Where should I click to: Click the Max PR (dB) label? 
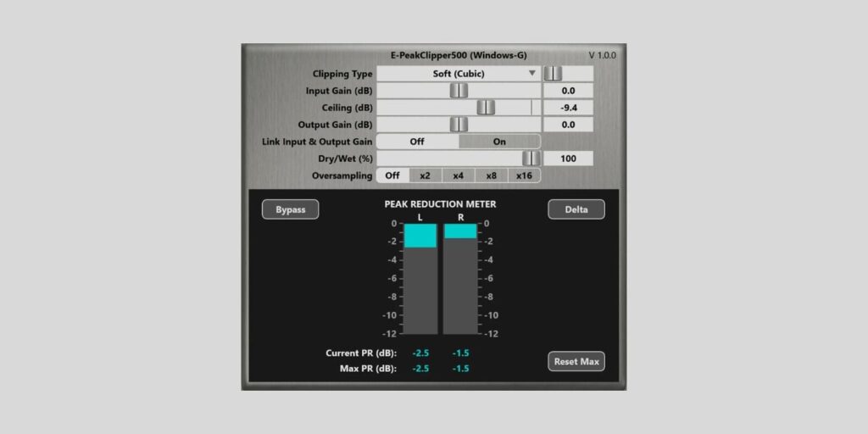pos(368,369)
